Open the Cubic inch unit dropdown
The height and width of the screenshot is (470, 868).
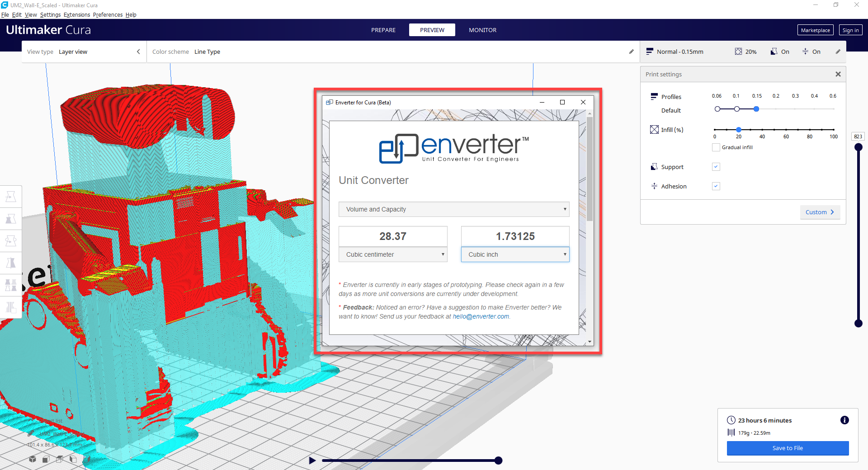coord(515,254)
